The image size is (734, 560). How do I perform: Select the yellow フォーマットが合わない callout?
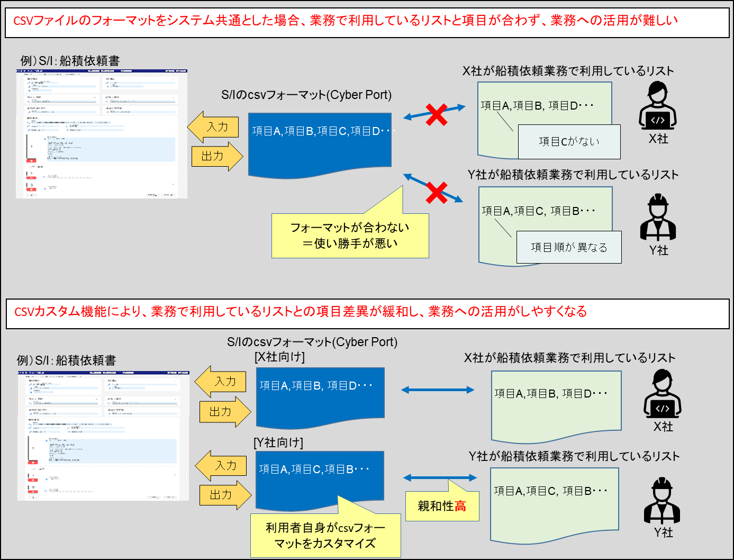(350, 236)
